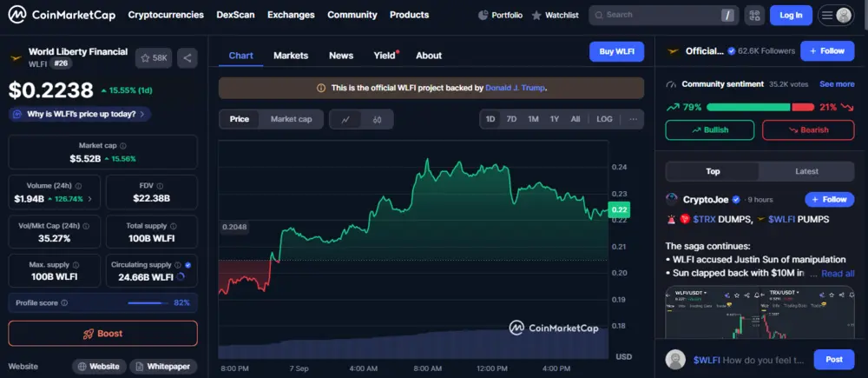Open Exchanges menu

tap(291, 15)
